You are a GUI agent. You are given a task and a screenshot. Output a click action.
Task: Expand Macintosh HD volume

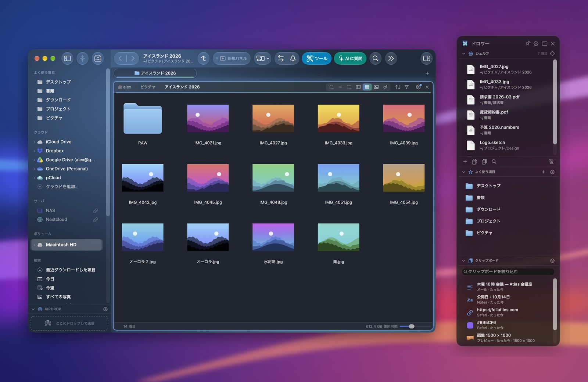click(x=35, y=245)
